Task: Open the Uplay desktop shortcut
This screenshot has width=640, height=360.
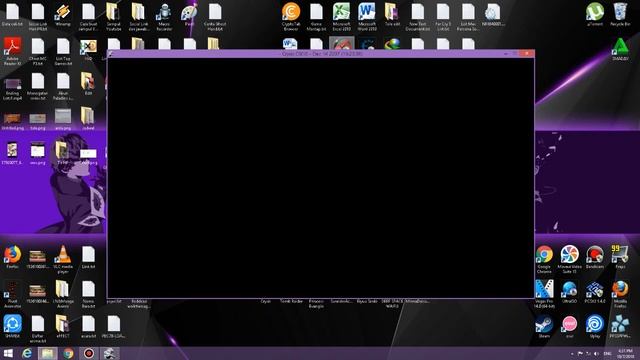Action: pyautogui.click(x=595, y=327)
